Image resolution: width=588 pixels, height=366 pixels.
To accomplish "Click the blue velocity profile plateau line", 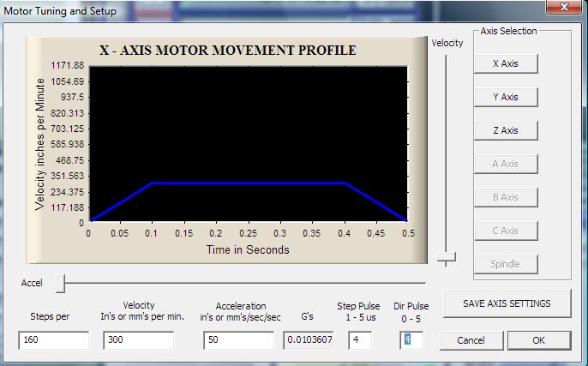I will click(x=248, y=183).
